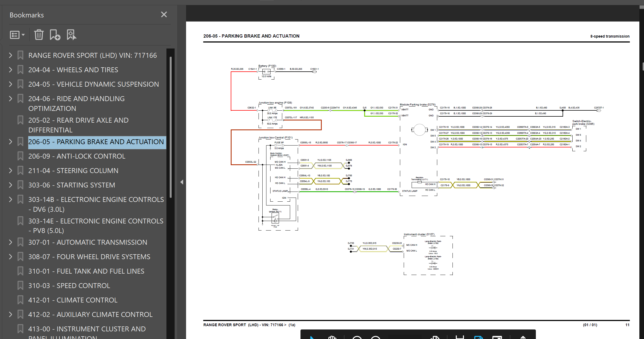Click the "Instrument cluster (D107)" label in diagram
The image size is (644, 339).
tap(419, 234)
